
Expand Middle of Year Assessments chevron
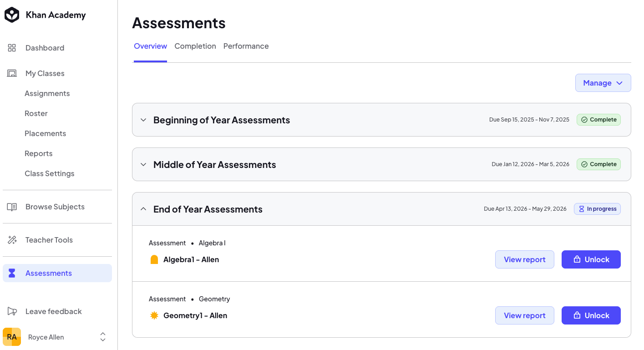click(x=143, y=164)
